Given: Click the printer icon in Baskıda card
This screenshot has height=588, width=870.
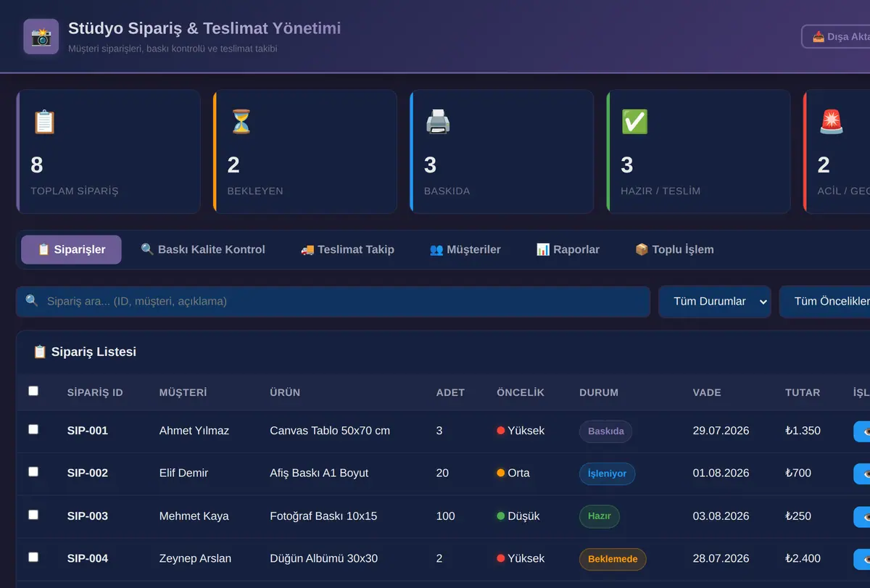Looking at the screenshot, I should (x=438, y=121).
